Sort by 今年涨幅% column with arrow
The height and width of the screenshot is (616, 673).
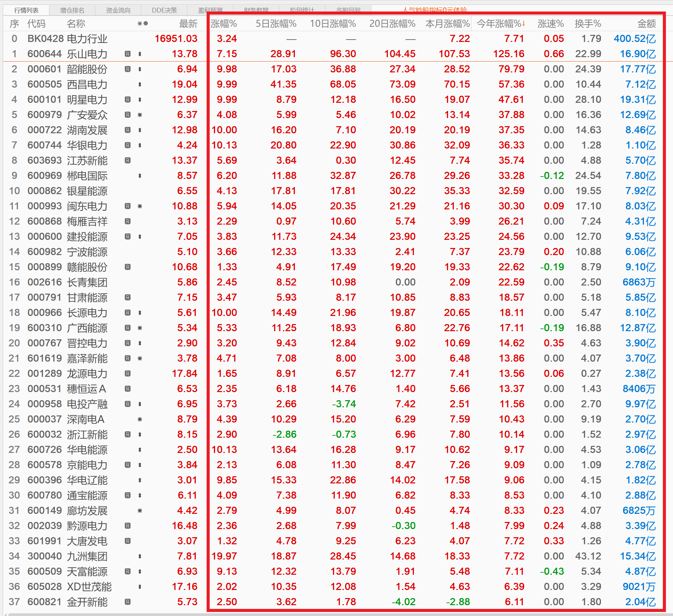[x=500, y=24]
